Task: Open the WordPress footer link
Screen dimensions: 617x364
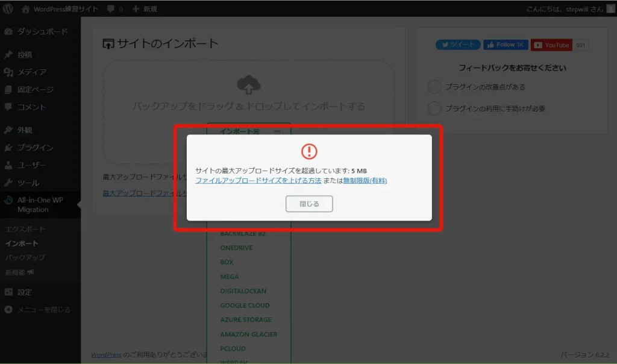Action: point(106,354)
